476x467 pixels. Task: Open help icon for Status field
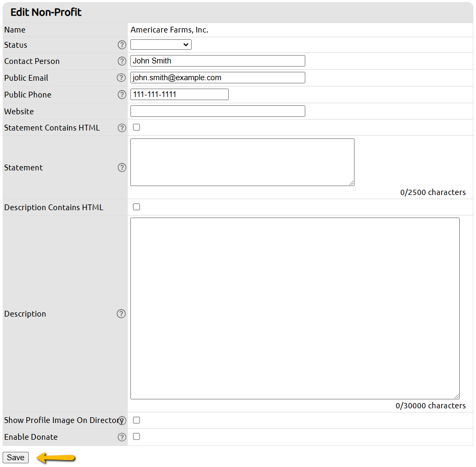point(121,45)
